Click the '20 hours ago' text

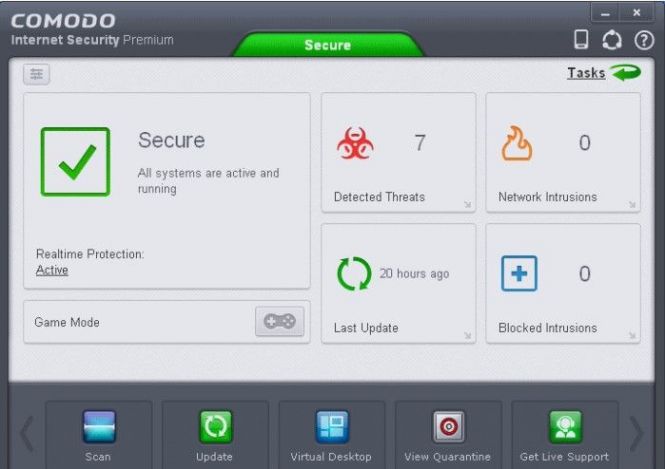(414, 274)
